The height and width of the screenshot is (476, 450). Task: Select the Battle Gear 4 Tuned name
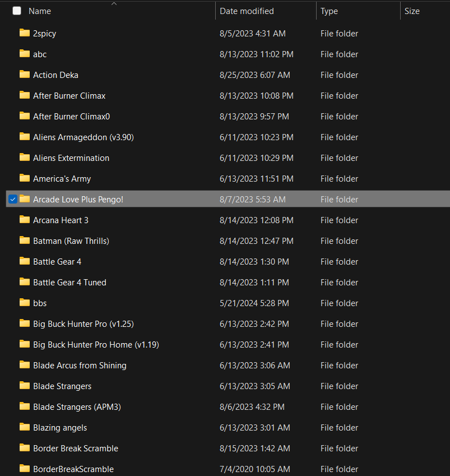(x=69, y=283)
